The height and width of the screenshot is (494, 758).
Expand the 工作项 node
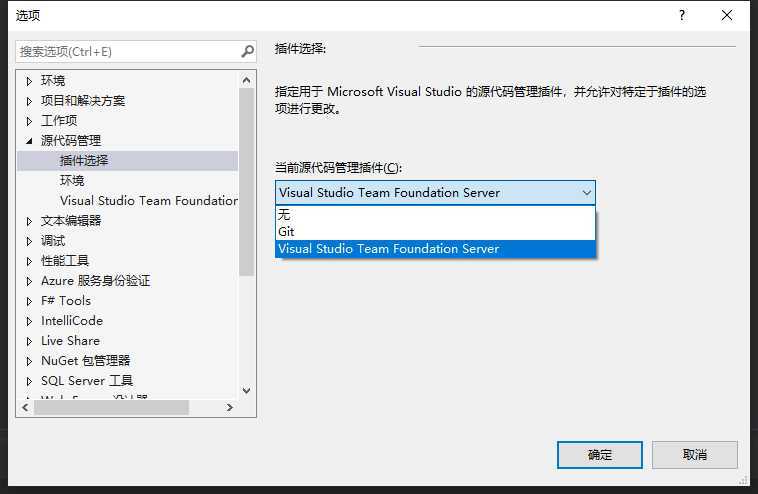[x=29, y=121]
